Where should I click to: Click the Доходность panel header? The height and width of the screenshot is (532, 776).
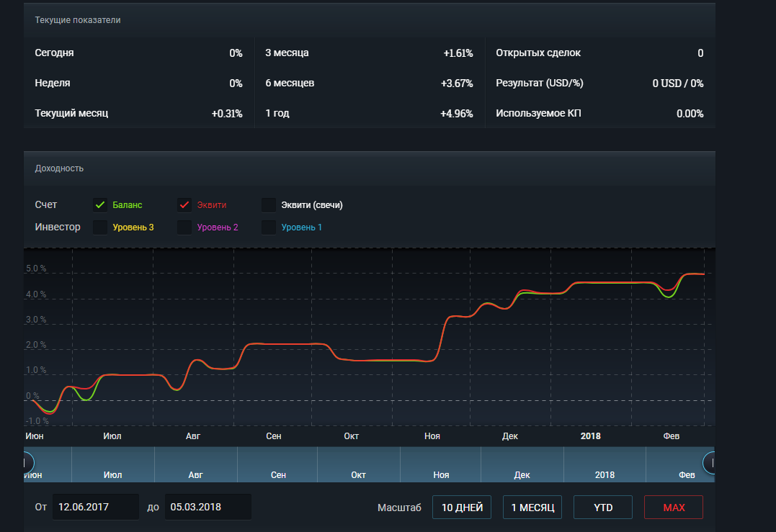pos(60,168)
